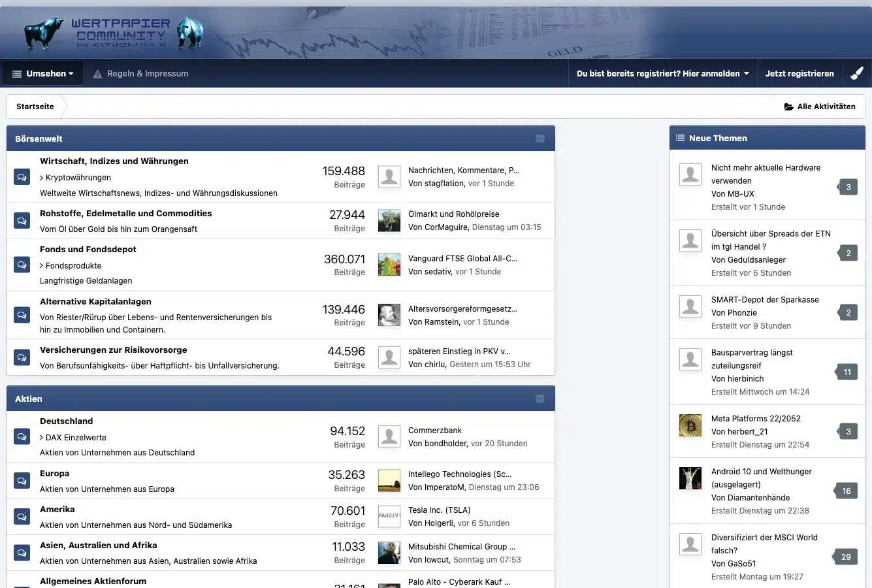Open herbert_21 bitcoin avatar in Neue Themen
The image size is (872, 588).
[690, 425]
